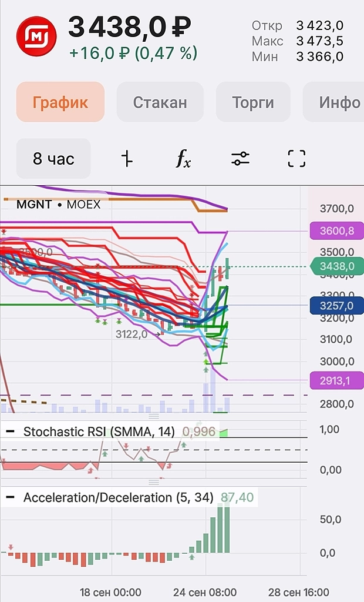
Task: Switch to the Стакан tab
Action: coord(160,102)
